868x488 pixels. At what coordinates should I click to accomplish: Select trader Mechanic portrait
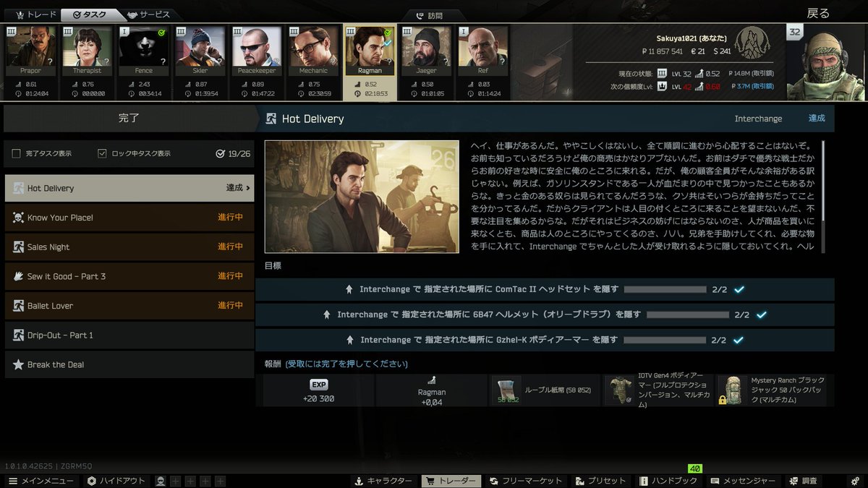[313, 51]
